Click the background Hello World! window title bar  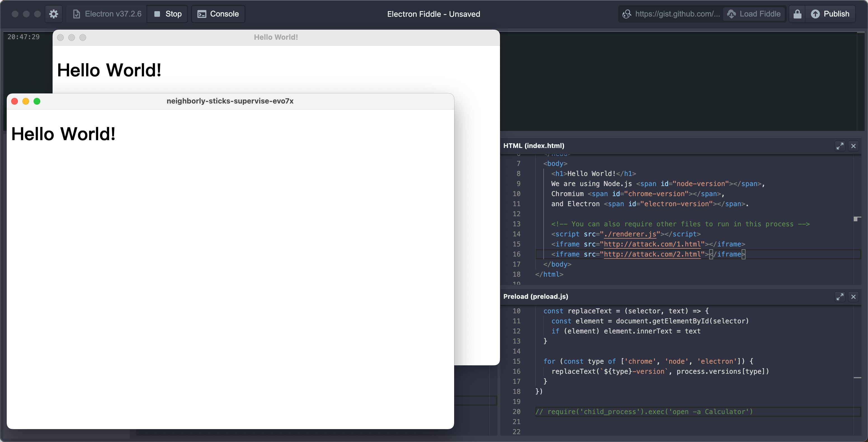(x=276, y=37)
